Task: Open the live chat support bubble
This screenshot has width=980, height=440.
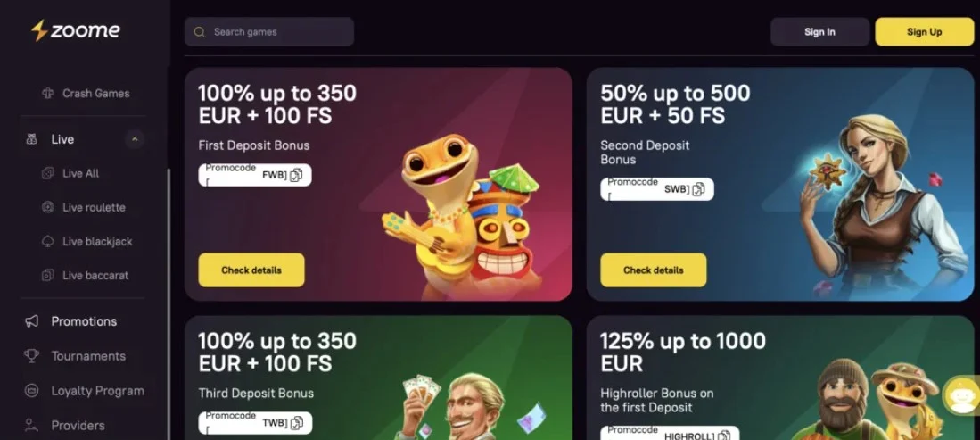Action: pos(963,394)
